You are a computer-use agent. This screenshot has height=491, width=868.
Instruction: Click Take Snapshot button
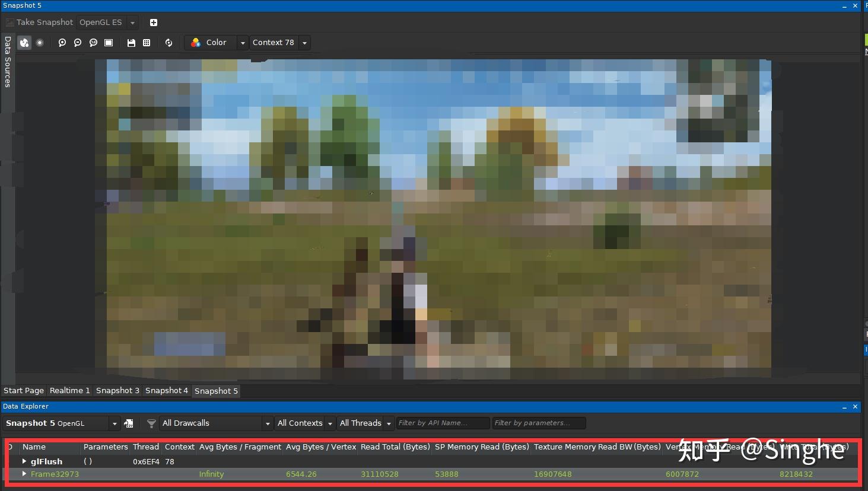coord(39,23)
